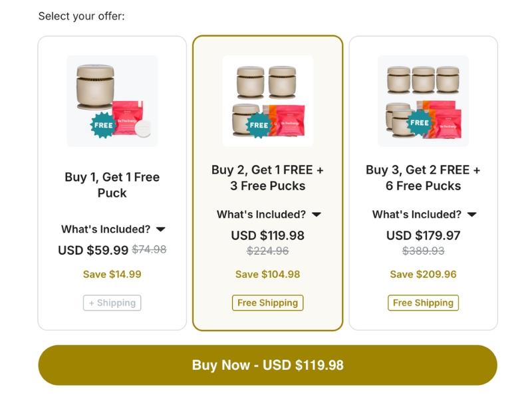Image resolution: width=532 pixels, height=399 pixels.
Task: Click the five-device bundle product image
Action: 423,100
